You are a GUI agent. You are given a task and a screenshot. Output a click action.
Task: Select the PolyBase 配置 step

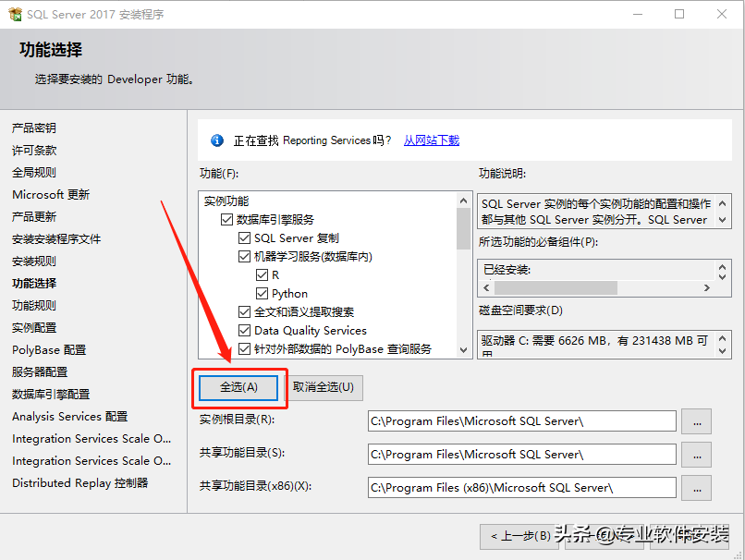coord(49,350)
